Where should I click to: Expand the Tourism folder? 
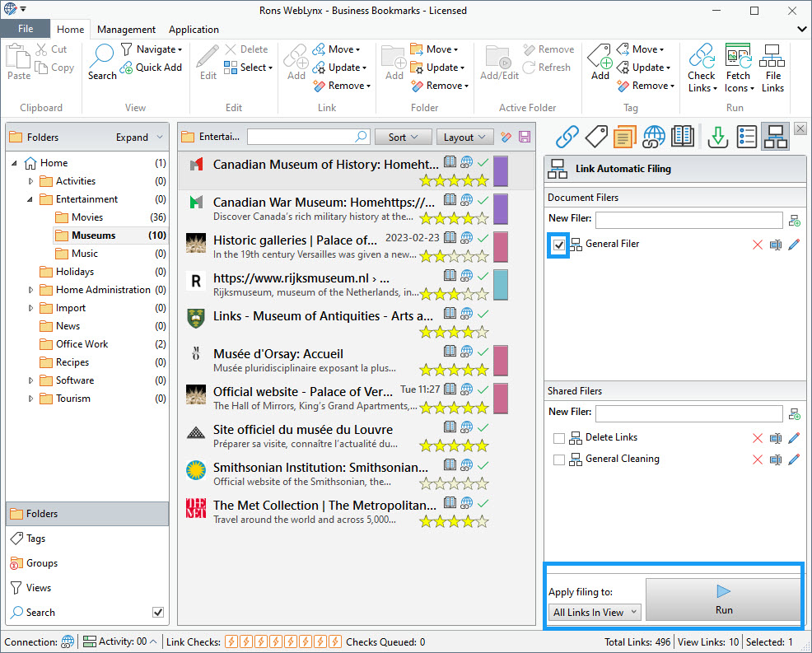pyautogui.click(x=30, y=399)
